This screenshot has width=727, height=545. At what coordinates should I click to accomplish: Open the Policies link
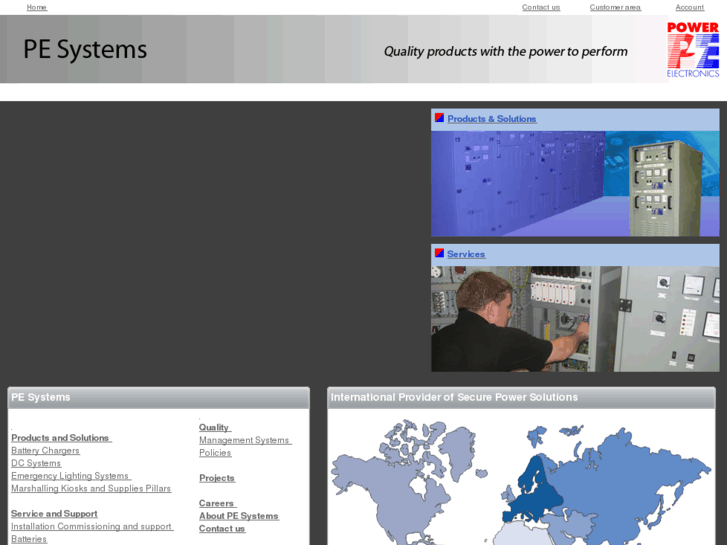pyautogui.click(x=215, y=453)
